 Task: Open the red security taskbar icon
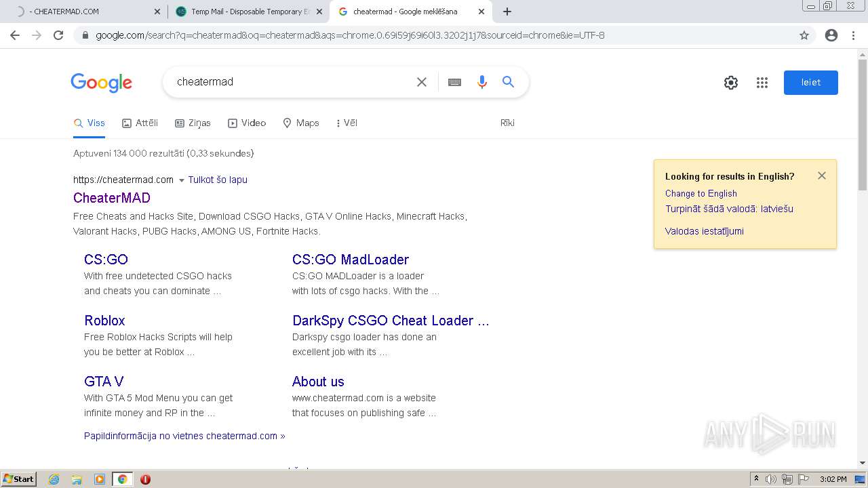[145, 479]
